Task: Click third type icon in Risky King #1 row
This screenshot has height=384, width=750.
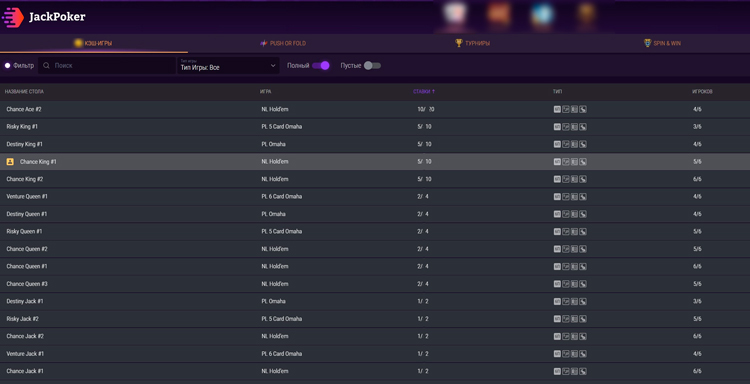Action: (574, 127)
